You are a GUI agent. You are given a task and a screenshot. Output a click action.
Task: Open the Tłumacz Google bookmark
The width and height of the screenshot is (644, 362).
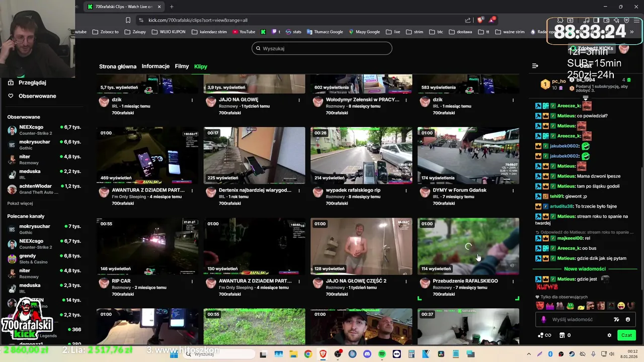point(324,32)
